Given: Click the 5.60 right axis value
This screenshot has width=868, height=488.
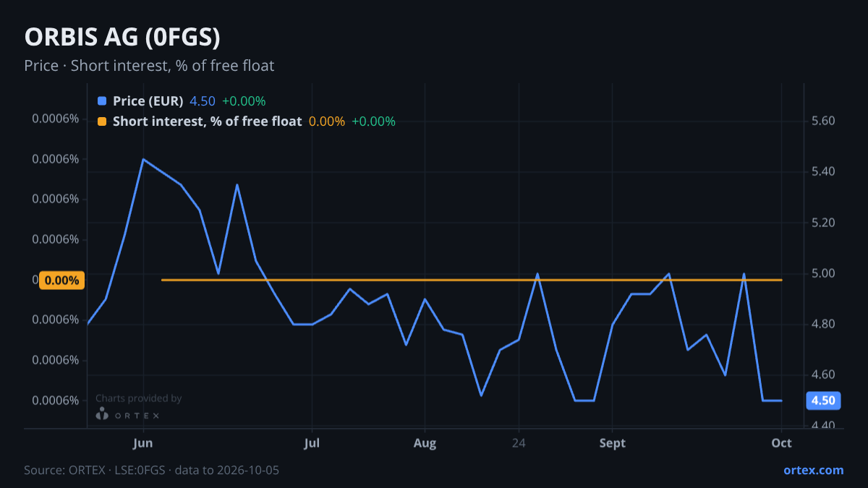Looking at the screenshot, I should [x=823, y=121].
